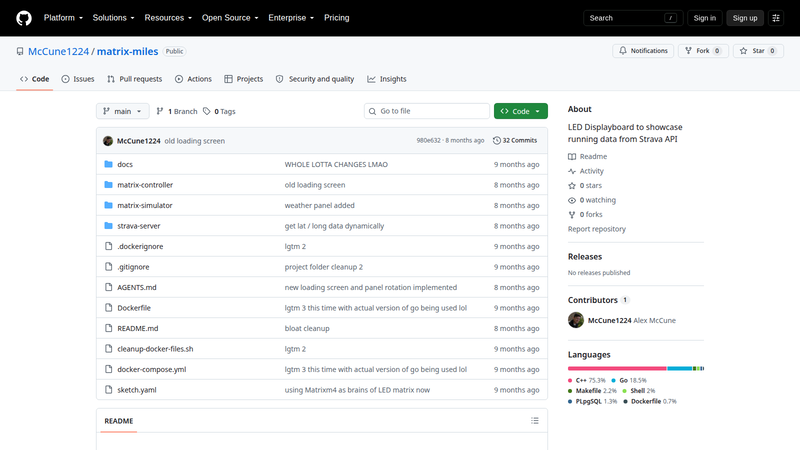Click the Go segment of language bar
The image size is (800, 450).
tap(680, 368)
